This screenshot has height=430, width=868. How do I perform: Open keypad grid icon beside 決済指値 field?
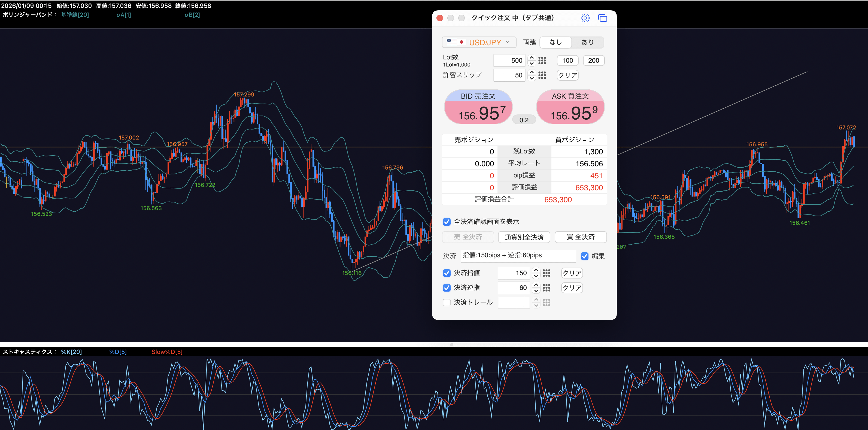(x=546, y=273)
